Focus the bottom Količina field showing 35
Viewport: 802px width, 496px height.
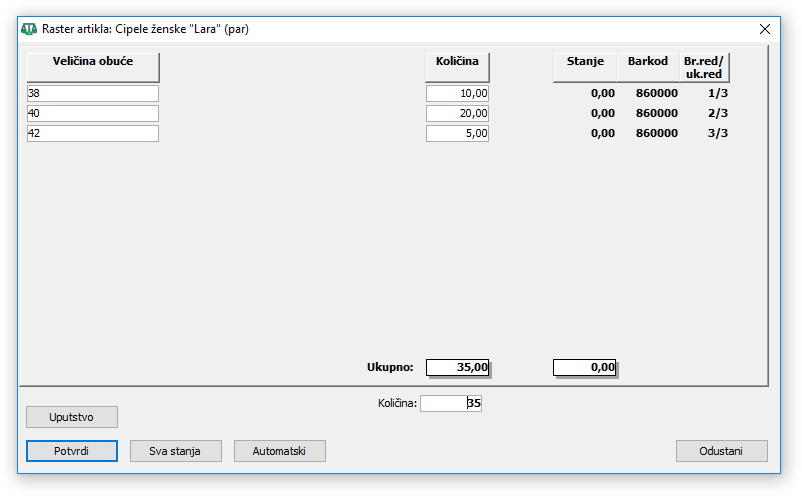451,403
